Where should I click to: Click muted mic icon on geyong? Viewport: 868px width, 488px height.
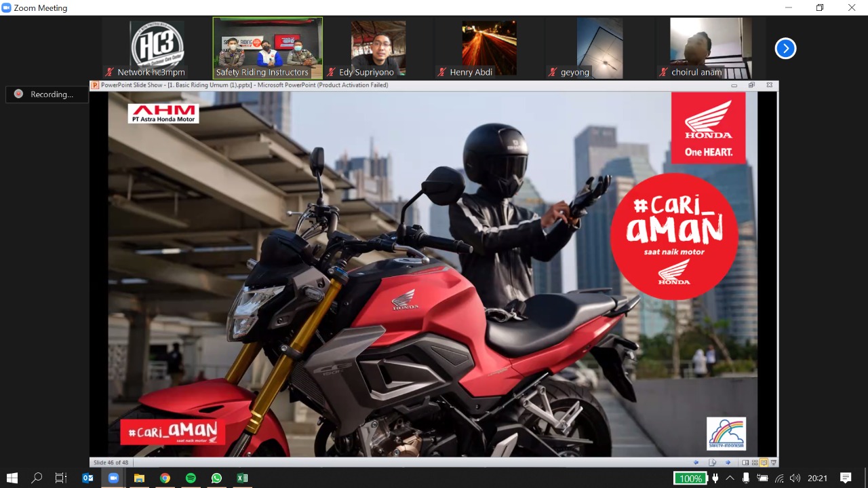pyautogui.click(x=553, y=72)
